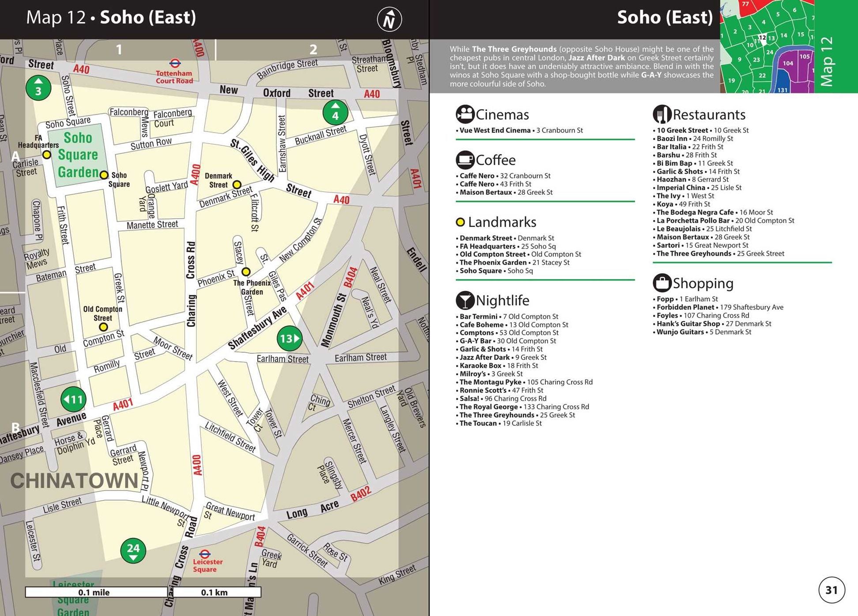Click the 0.1 km scale bar
The width and height of the screenshot is (858, 616).
click(215, 592)
